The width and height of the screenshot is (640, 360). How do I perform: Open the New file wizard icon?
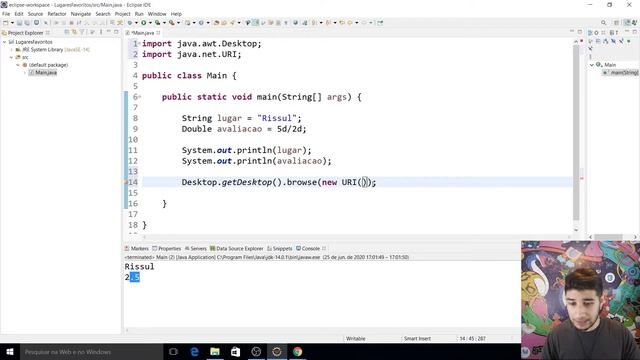(x=6, y=23)
